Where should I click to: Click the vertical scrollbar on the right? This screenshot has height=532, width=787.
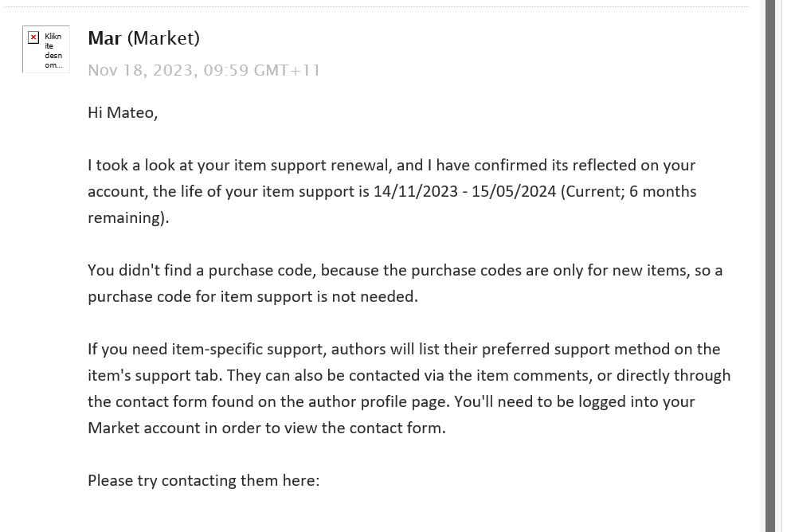click(x=770, y=266)
